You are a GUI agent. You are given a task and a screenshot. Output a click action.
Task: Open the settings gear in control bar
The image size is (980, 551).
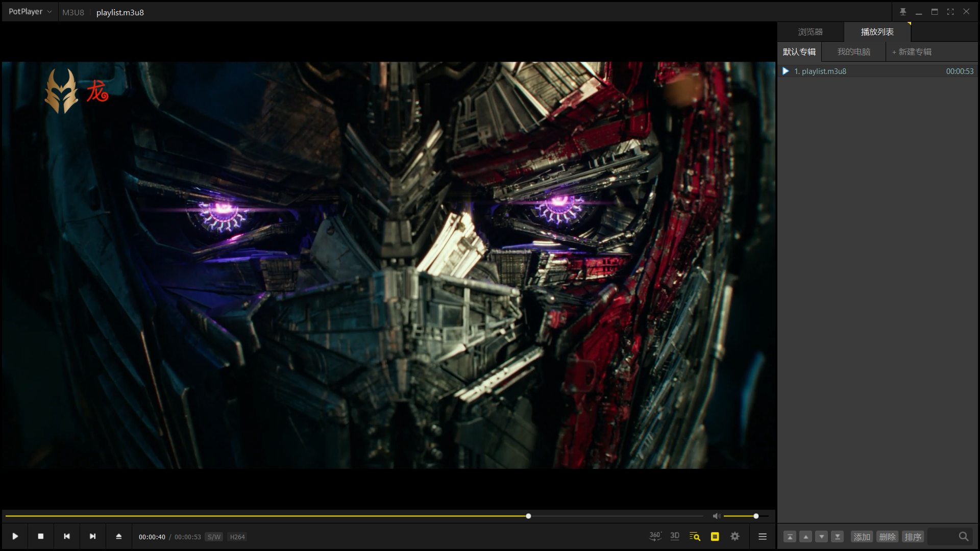pos(735,536)
